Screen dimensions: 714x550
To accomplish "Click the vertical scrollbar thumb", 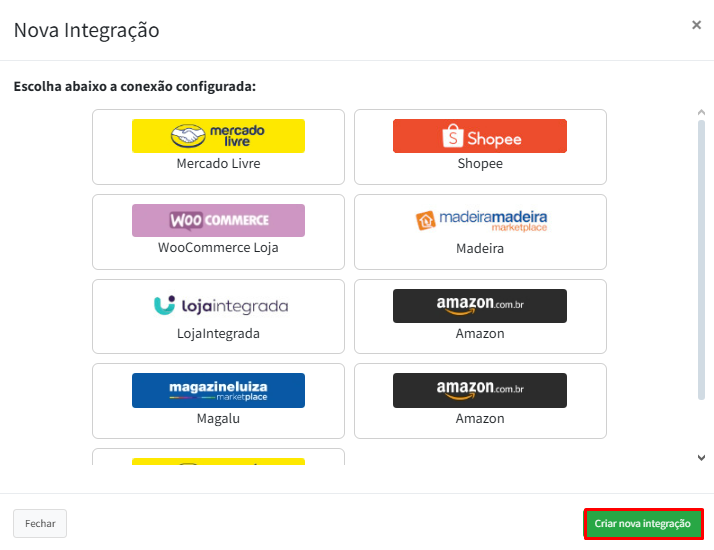I will coord(701,260).
